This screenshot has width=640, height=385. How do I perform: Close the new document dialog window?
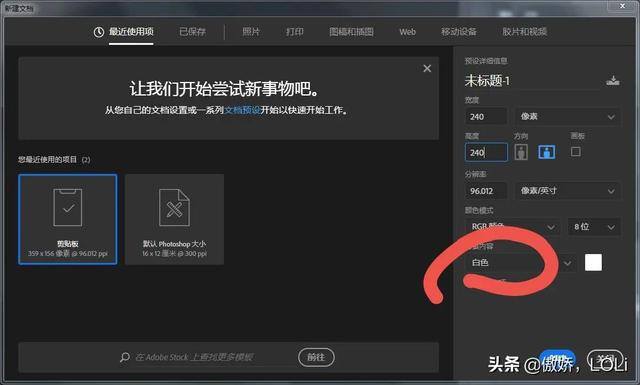tap(623, 6)
